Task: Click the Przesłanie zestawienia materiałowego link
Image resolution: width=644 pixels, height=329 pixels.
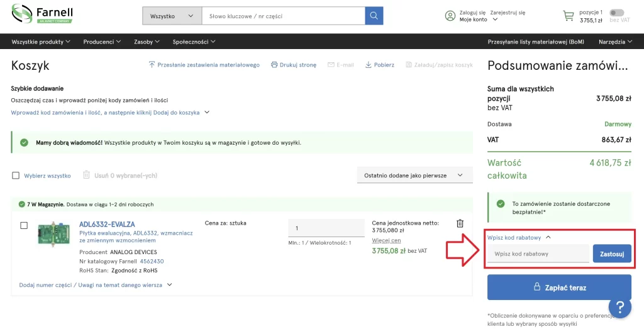Action: tap(208, 65)
